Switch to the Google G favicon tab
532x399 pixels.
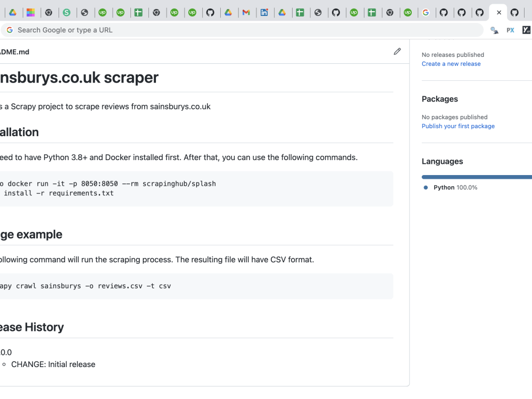(x=426, y=13)
